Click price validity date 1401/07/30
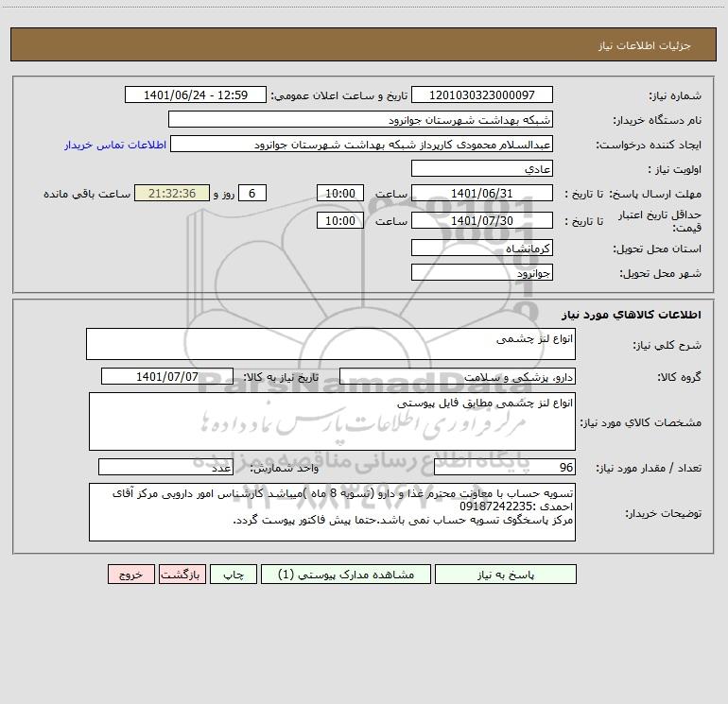This screenshot has width=728, height=704. point(482,220)
